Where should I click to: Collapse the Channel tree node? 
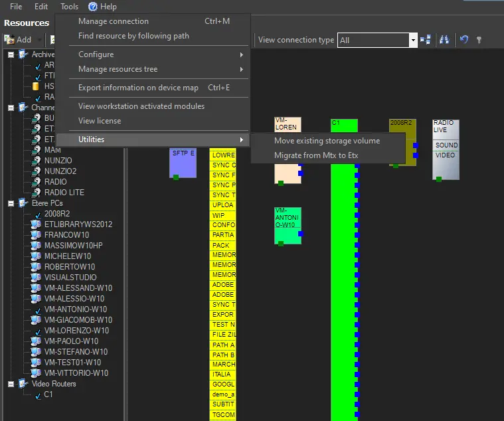pos(11,108)
